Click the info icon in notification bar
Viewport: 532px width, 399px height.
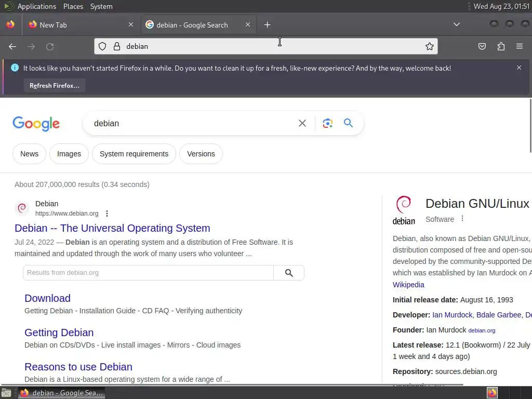(15, 68)
